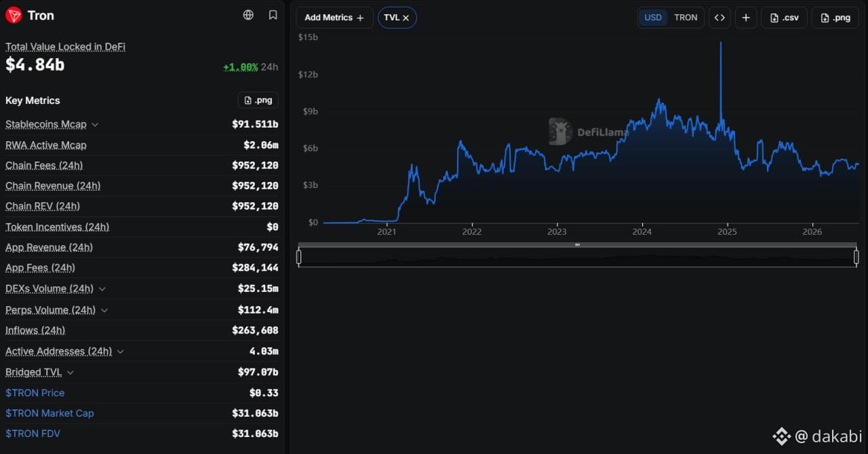Remove the TVL metric chip

[406, 18]
